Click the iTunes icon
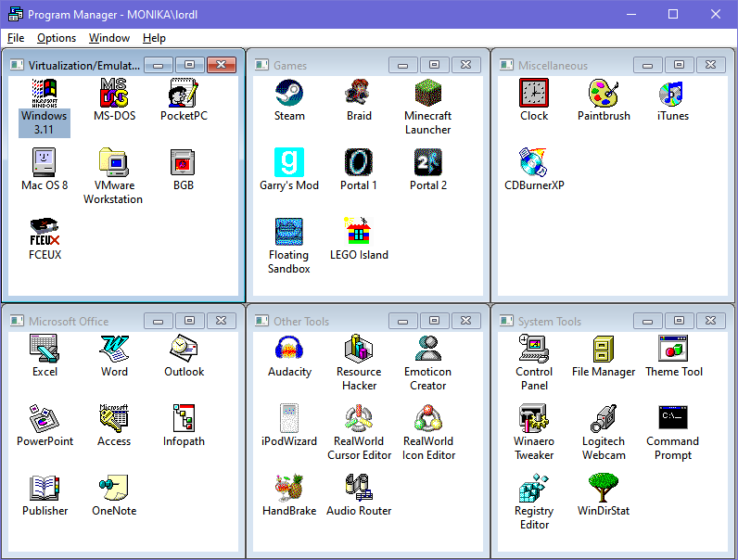This screenshot has height=560, width=738. pyautogui.click(x=672, y=93)
